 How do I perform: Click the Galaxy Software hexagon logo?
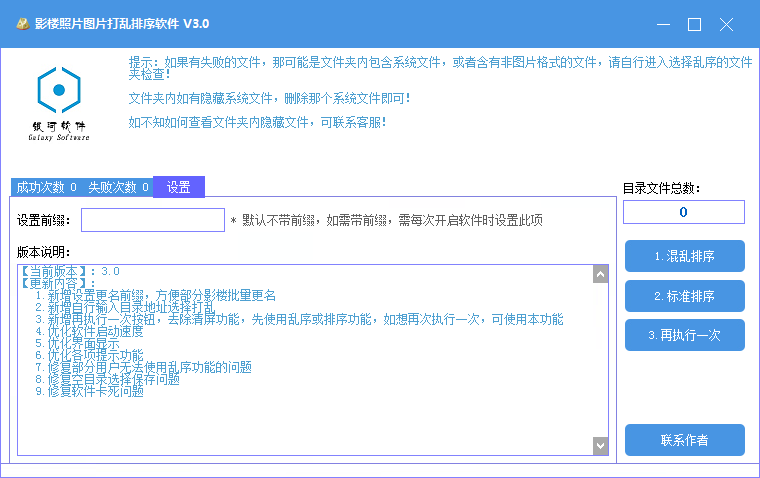coord(59,91)
